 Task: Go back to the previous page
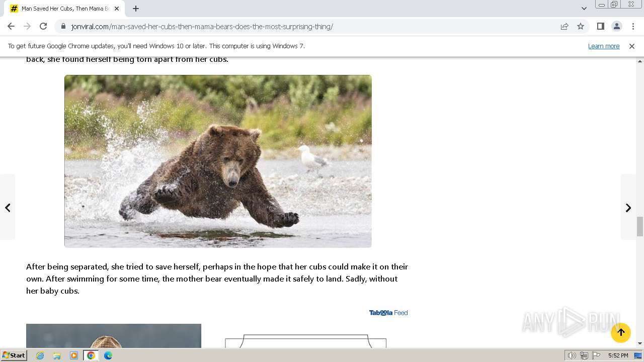tap(11, 26)
